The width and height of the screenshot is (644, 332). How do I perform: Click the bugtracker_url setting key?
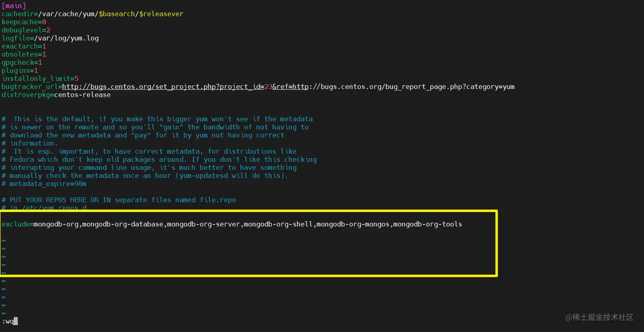pyautogui.click(x=30, y=87)
